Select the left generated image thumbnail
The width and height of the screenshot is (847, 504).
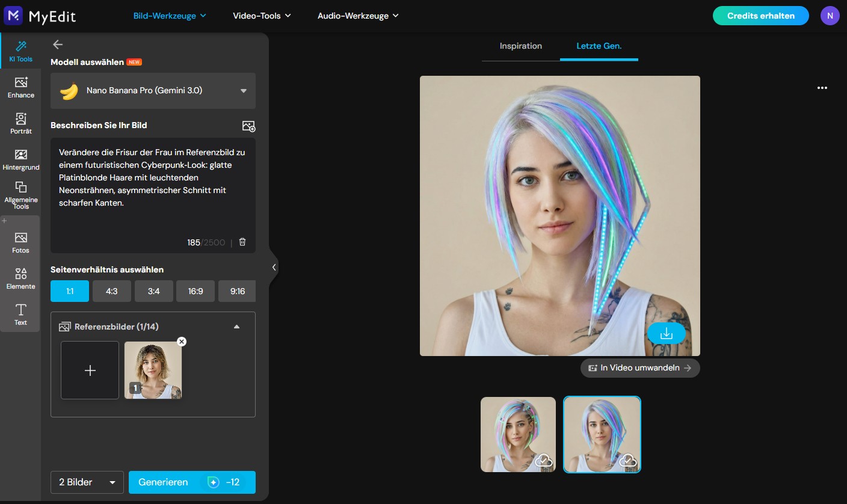517,434
